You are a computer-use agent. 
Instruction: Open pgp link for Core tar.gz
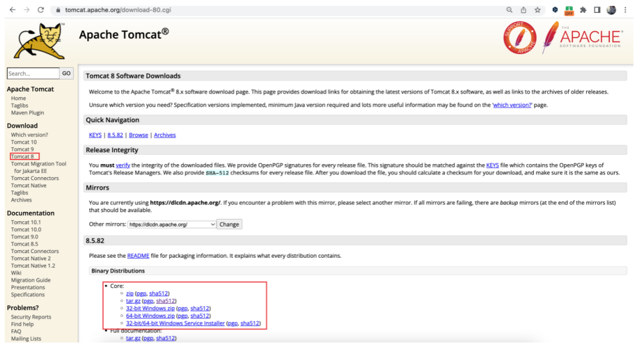[x=148, y=301]
